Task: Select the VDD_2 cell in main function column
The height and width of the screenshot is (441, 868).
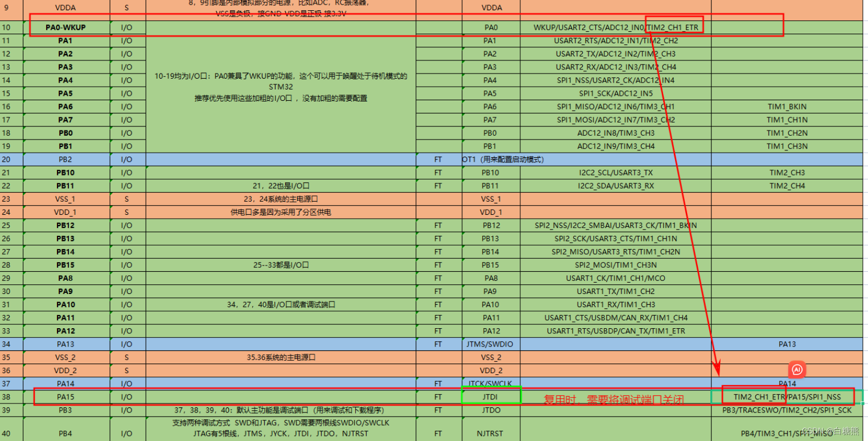Action: click(x=490, y=370)
